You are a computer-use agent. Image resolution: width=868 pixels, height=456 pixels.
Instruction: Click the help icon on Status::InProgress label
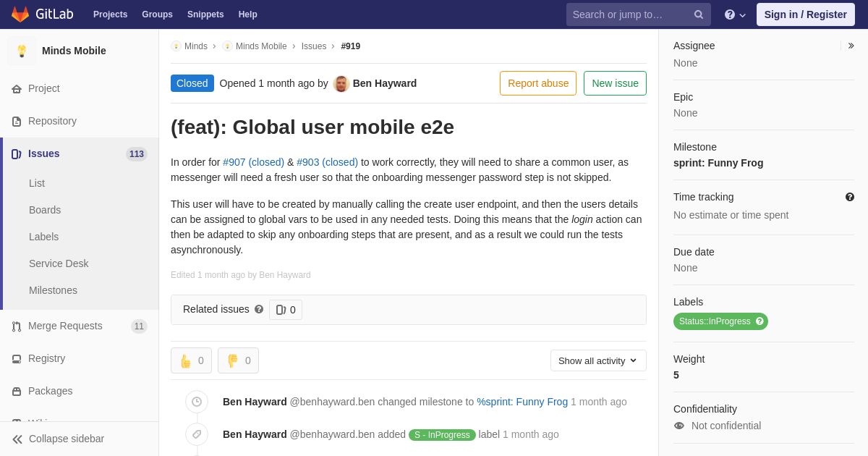click(759, 321)
